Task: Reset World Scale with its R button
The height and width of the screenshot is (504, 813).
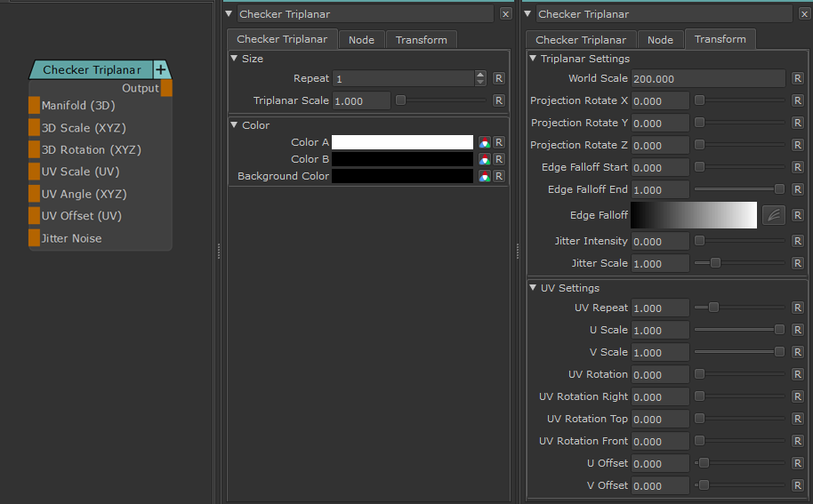Action: (x=798, y=78)
